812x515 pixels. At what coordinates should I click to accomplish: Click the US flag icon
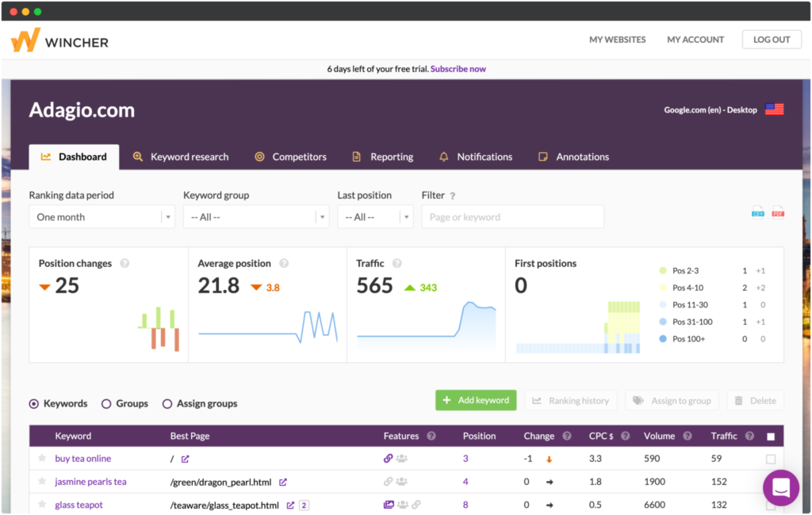coord(774,109)
